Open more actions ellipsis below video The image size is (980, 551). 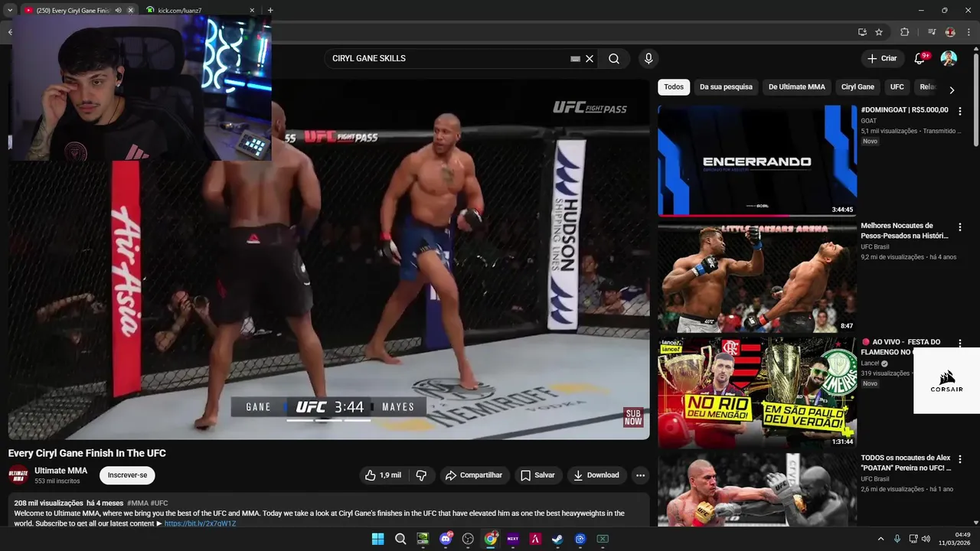point(640,475)
